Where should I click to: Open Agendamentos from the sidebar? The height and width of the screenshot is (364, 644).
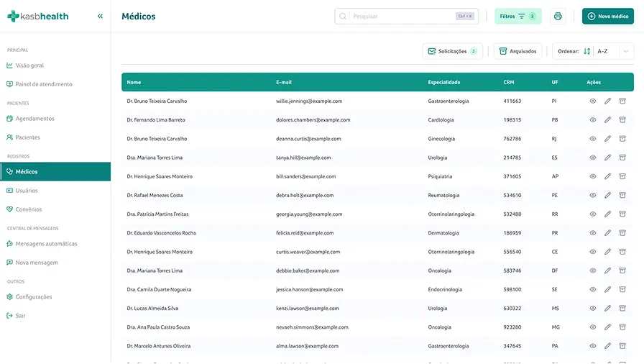click(34, 119)
